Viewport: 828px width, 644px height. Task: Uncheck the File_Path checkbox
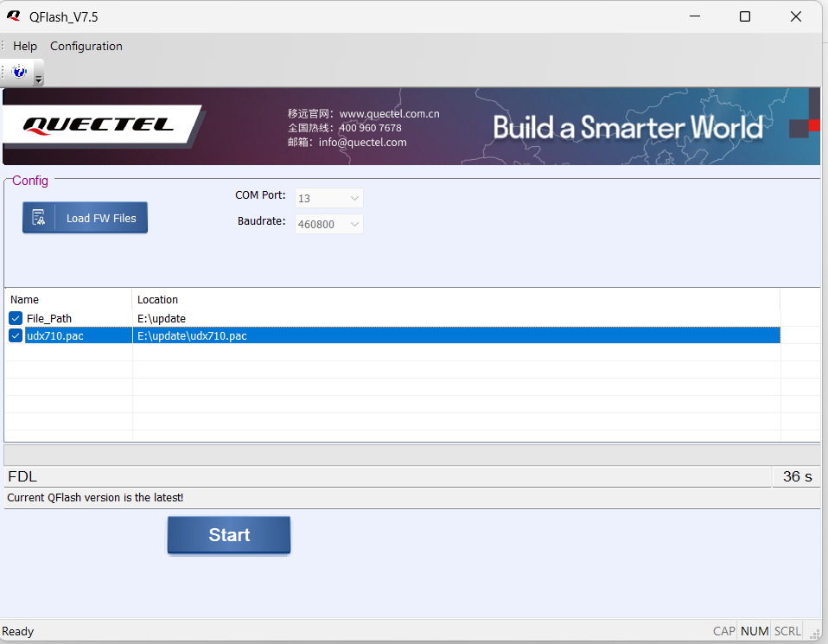pos(16,318)
